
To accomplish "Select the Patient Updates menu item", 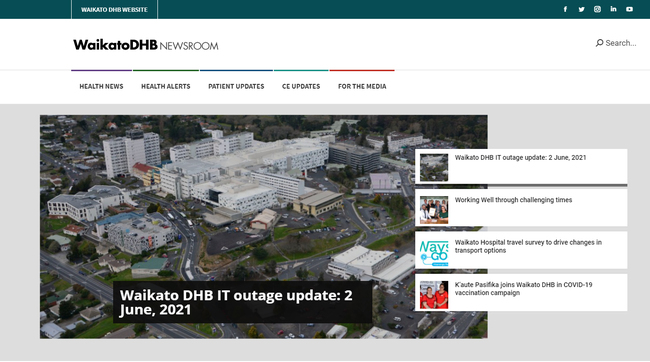I will [x=236, y=86].
